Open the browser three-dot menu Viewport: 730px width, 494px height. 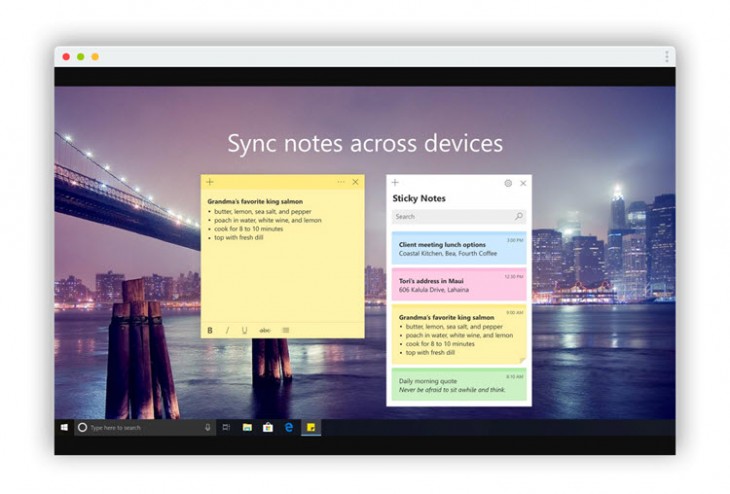click(x=667, y=57)
